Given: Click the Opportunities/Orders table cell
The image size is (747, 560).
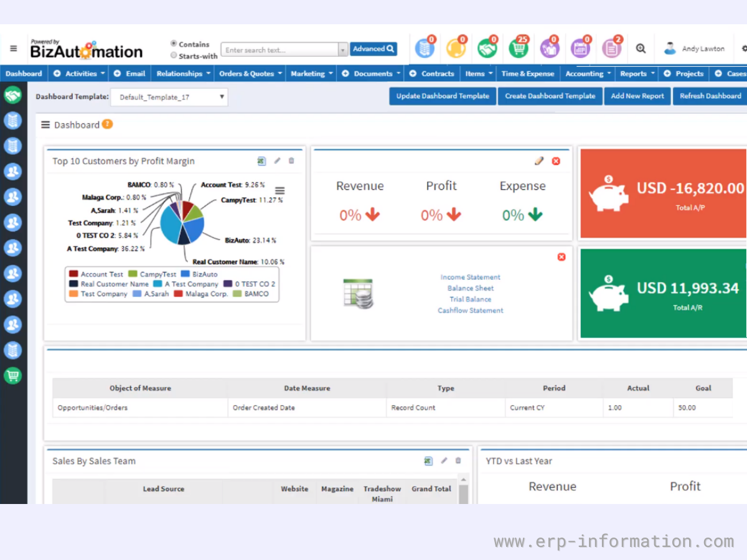Looking at the screenshot, I should tap(140, 408).
